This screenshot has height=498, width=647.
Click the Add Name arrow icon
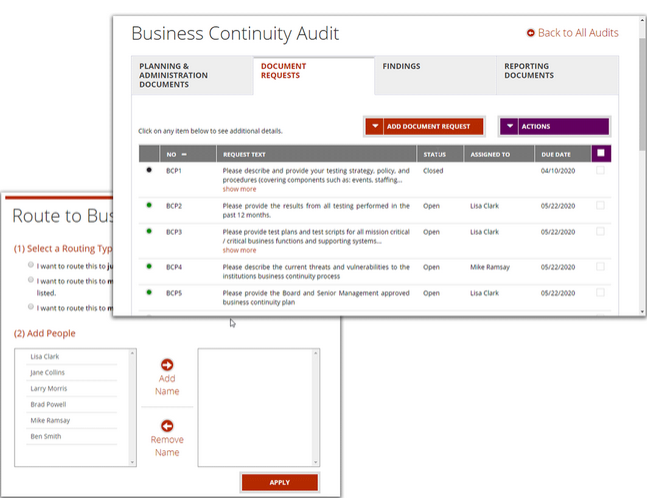(x=167, y=365)
